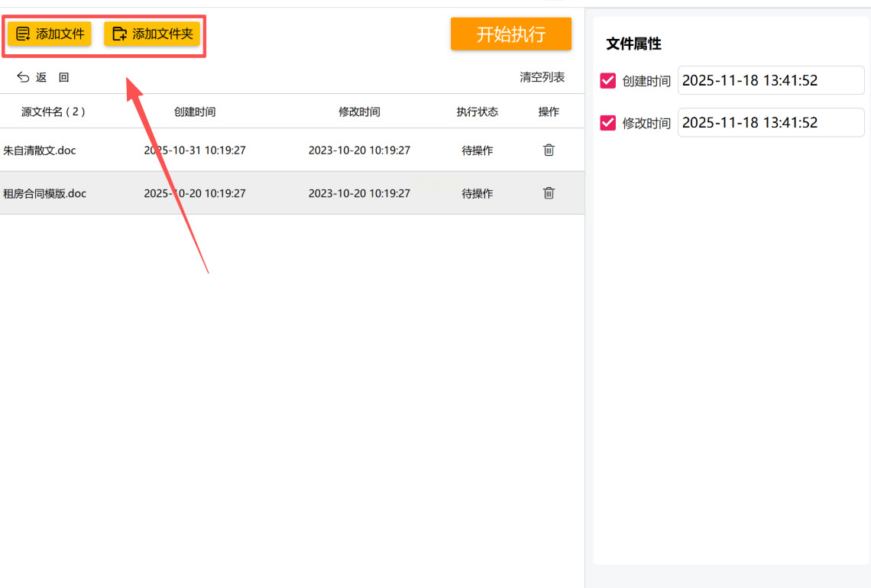Edit the 修改时间 date input field
The width and height of the screenshot is (871, 588).
click(x=771, y=123)
